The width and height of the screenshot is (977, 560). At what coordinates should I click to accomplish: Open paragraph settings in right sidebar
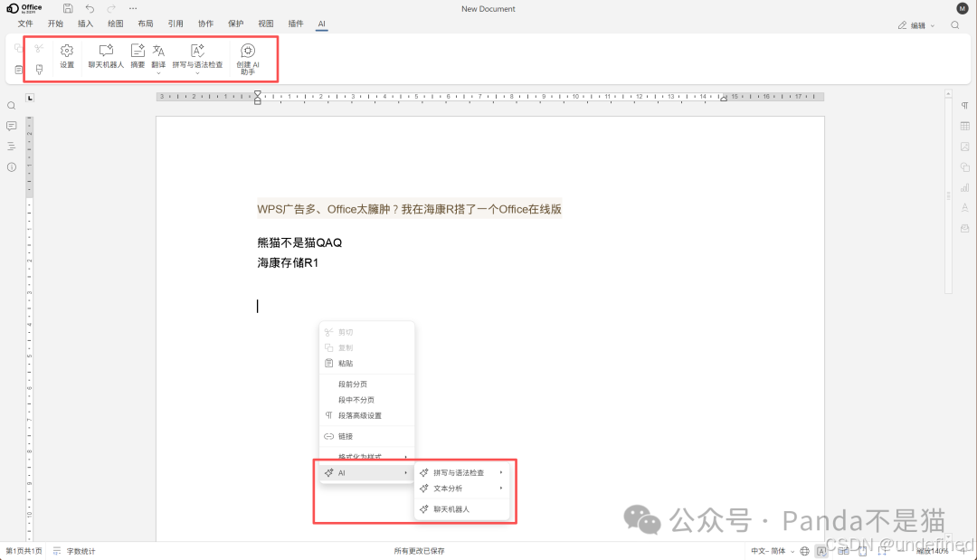pos(964,106)
